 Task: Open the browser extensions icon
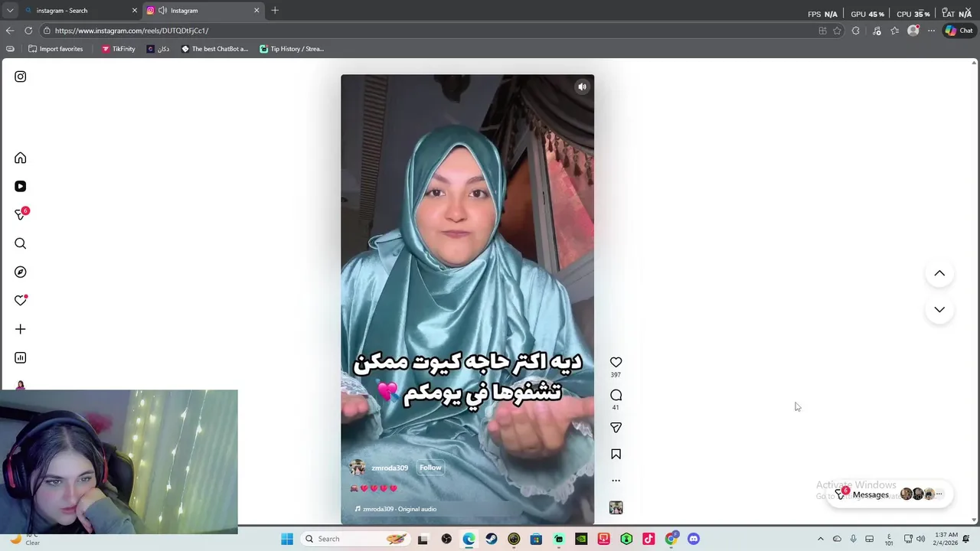[856, 31]
